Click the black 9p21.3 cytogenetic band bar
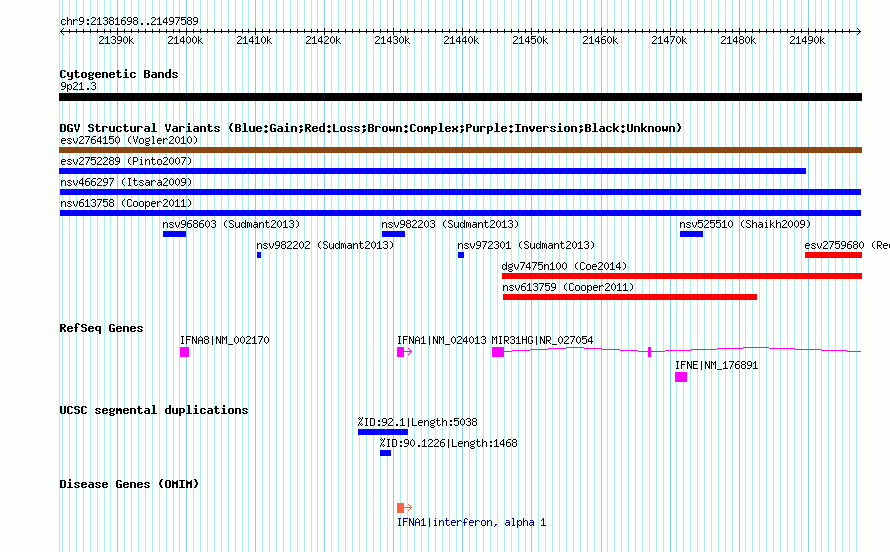890x552 pixels. click(460, 97)
